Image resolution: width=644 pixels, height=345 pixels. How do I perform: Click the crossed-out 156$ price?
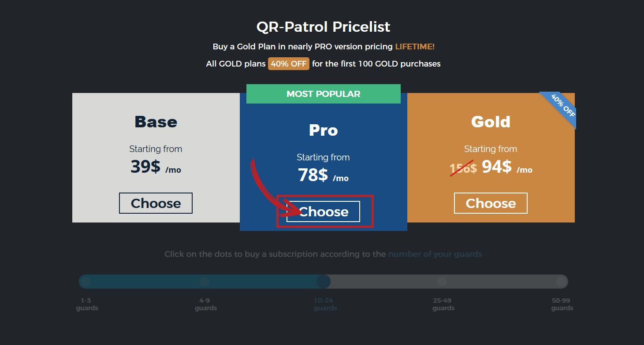[x=463, y=168]
